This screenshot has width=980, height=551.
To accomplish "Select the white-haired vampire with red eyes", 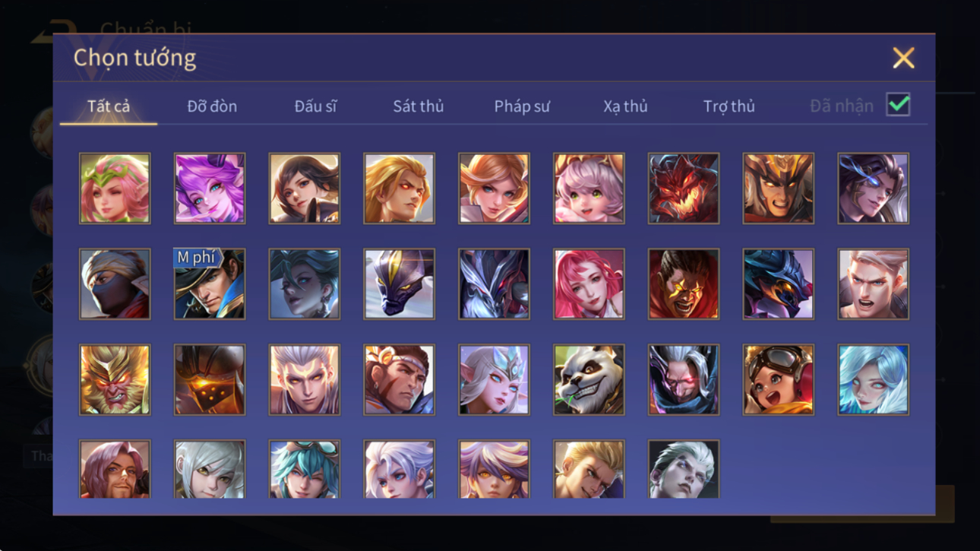I will tap(684, 379).
